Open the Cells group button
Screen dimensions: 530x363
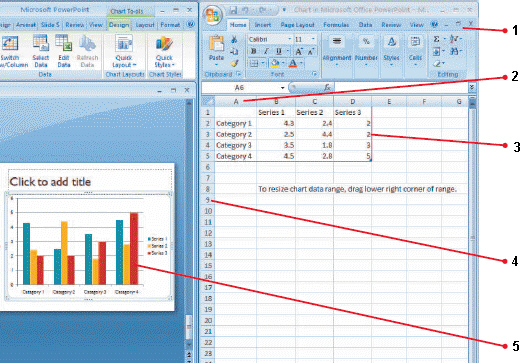(415, 51)
